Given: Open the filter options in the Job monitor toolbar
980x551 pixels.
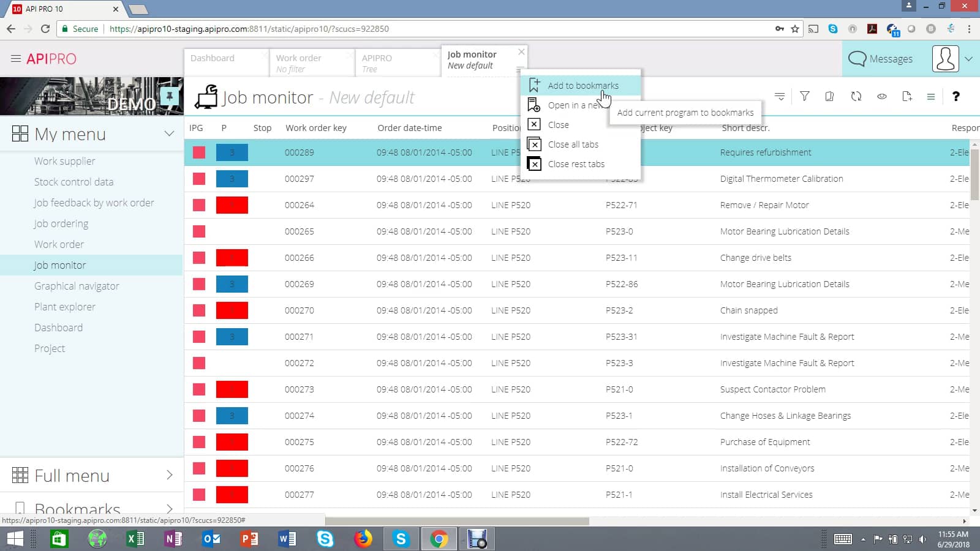Looking at the screenshot, I should [x=804, y=96].
